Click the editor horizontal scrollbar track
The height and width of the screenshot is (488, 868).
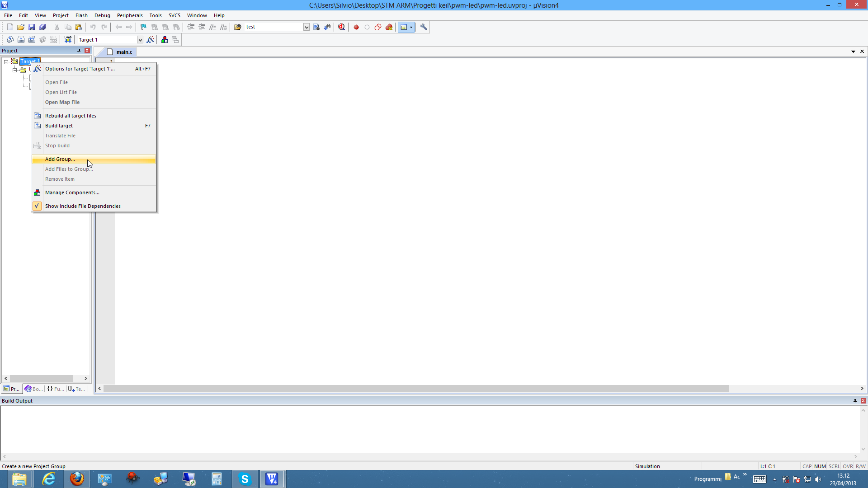coord(791,389)
